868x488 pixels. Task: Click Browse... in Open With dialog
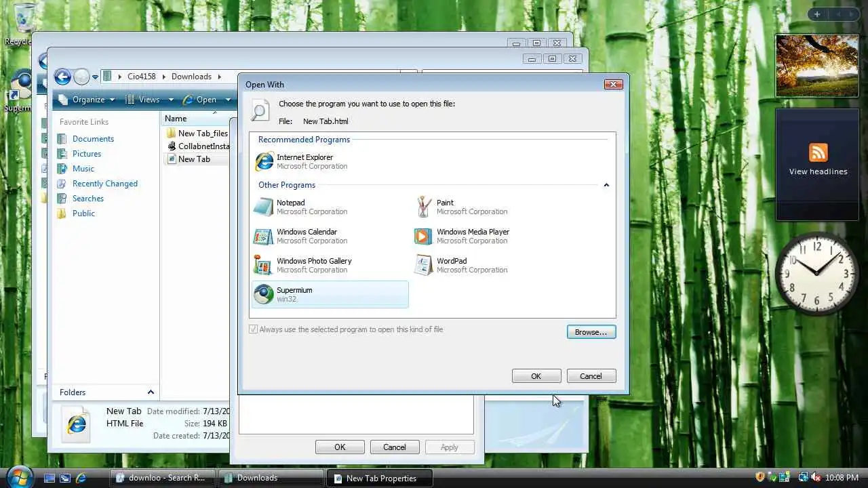coord(591,332)
